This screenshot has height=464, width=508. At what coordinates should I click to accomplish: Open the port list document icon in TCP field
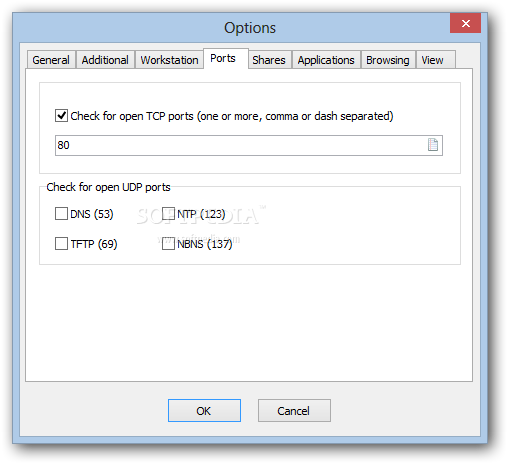(x=433, y=145)
